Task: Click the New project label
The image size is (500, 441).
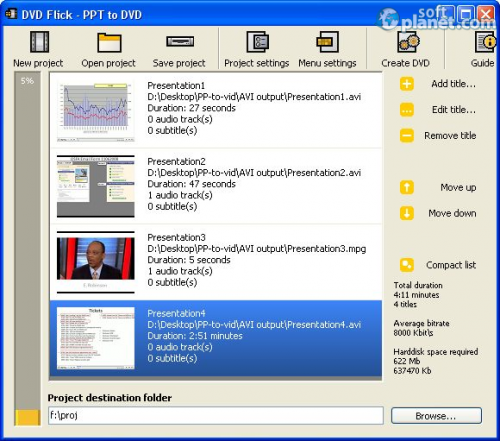Action: pyautogui.click(x=38, y=63)
